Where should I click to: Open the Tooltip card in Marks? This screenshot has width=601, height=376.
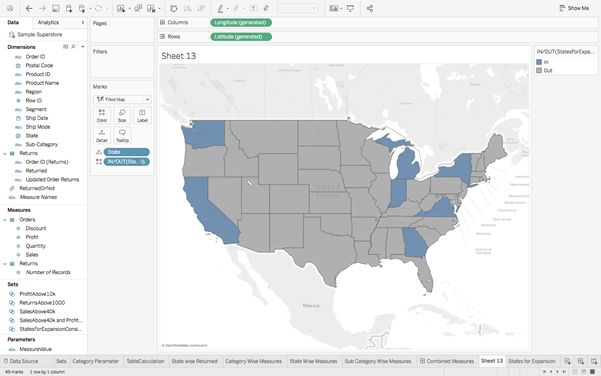122,136
